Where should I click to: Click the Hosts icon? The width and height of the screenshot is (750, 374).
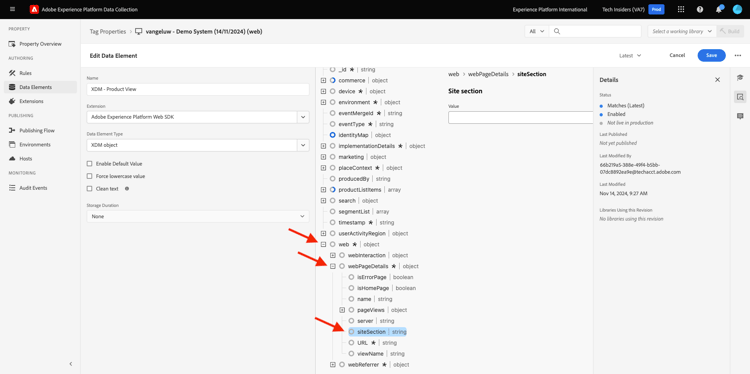tap(12, 158)
